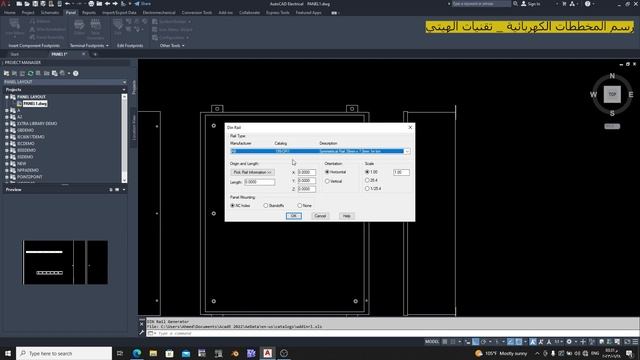Image resolution: width=640 pixels, height=360 pixels.
Task: Expand the IECDEMO project node
Action: pos(7,144)
